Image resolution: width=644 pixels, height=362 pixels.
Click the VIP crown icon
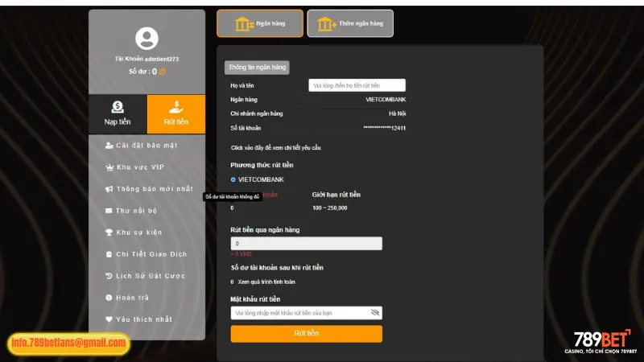pos(109,167)
